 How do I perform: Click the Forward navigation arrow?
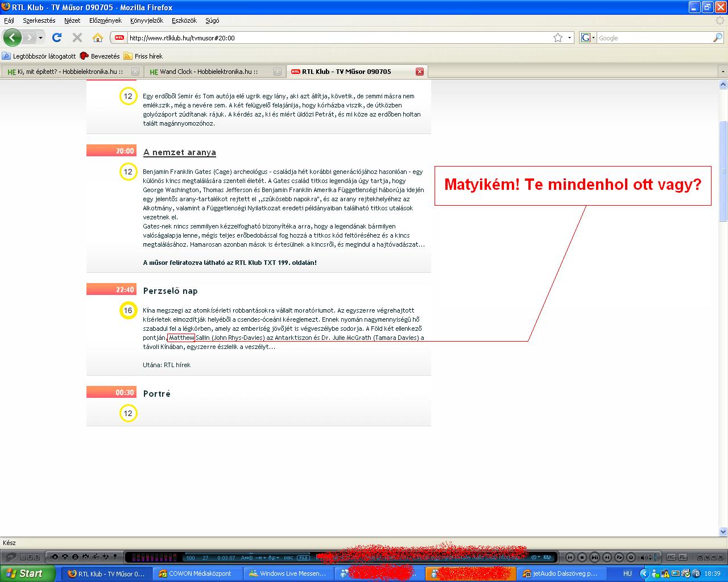click(29, 38)
